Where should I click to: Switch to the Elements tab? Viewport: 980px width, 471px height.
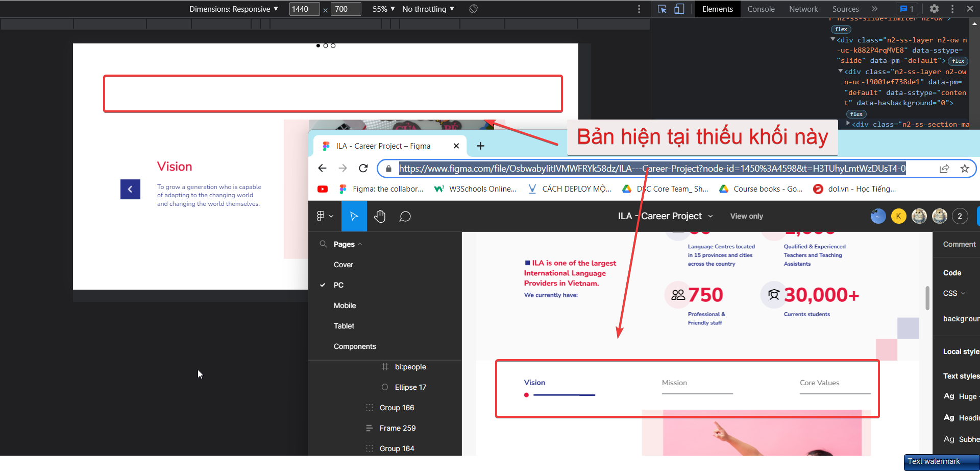[717, 9]
